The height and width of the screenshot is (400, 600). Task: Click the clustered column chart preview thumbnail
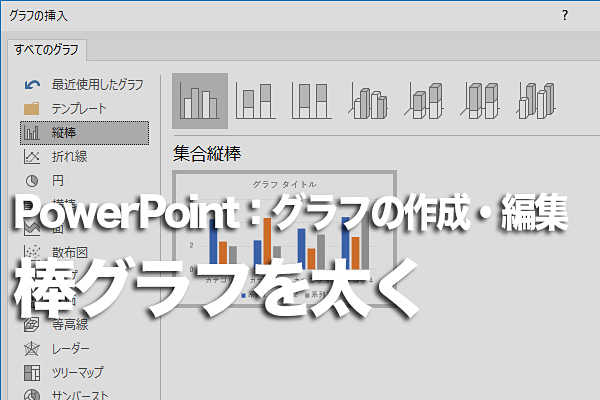tap(284, 239)
